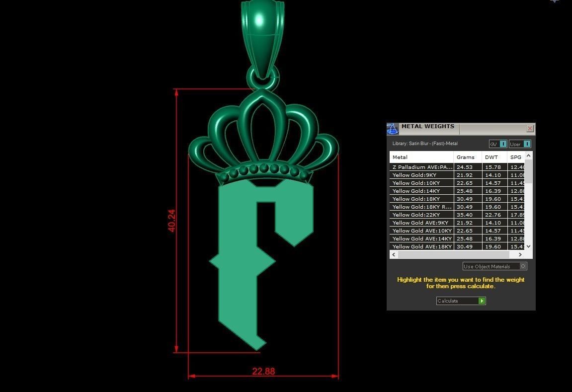Select the pendant bail at the top
This screenshot has height=392, width=572.
click(x=262, y=38)
